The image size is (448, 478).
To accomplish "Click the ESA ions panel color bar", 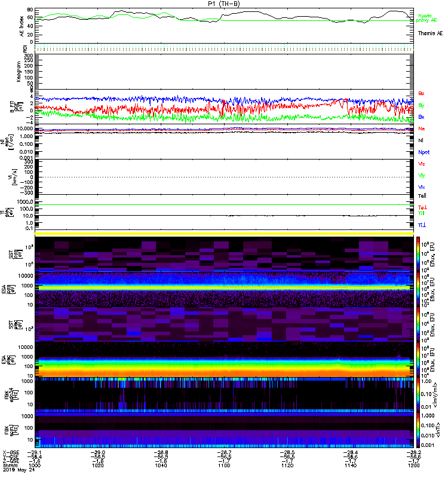I will click(418, 289).
